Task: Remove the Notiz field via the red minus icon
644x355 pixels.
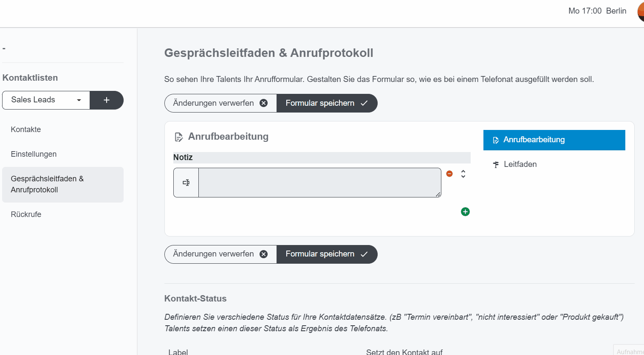Action: click(449, 173)
